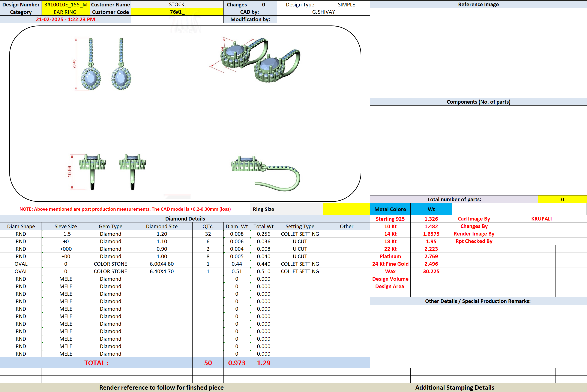The height and width of the screenshot is (392, 587).
Task: Click the yellow cell beside Ring Size
Action: [x=346, y=209]
